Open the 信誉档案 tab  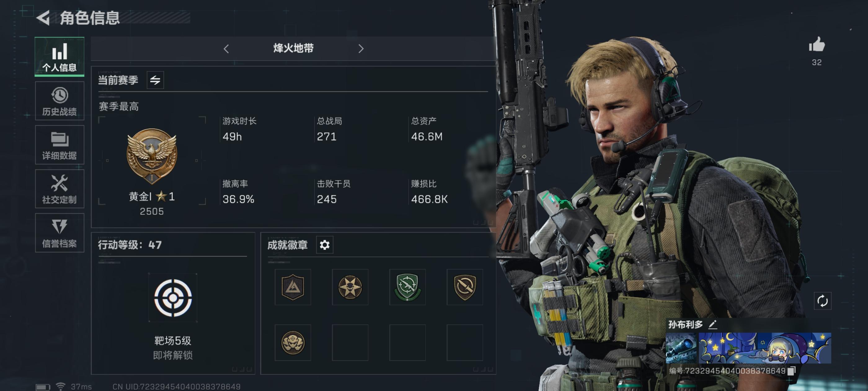click(x=60, y=233)
